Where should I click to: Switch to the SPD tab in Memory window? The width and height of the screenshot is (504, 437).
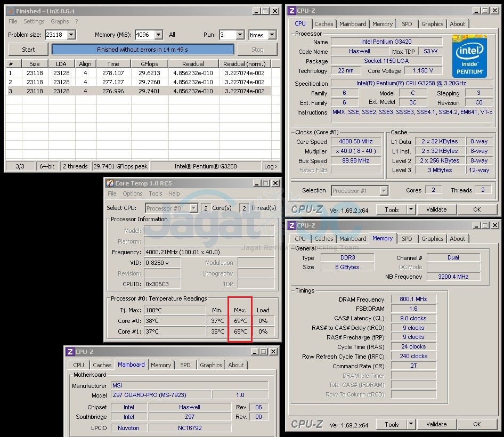point(407,239)
